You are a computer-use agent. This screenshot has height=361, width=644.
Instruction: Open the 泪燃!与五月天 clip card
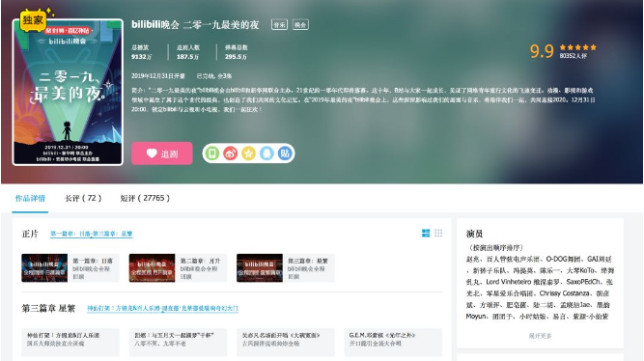(x=178, y=342)
